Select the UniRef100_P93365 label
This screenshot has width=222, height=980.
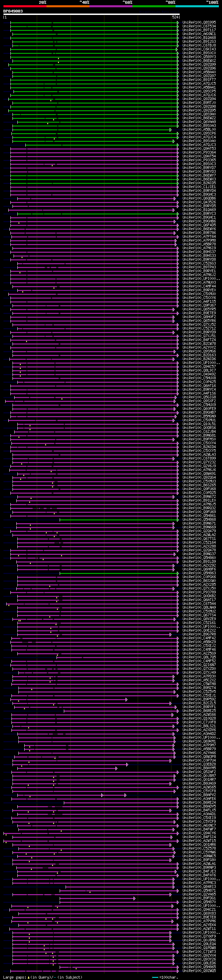[199, 160]
